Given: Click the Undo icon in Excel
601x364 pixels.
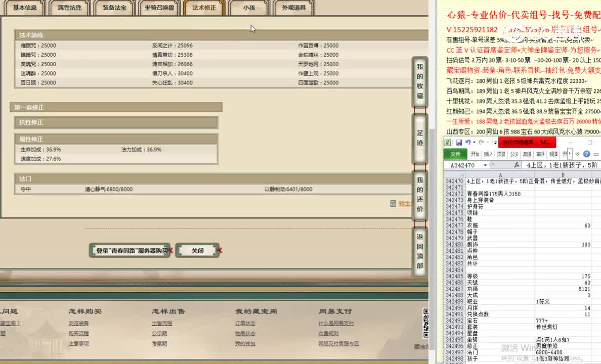Looking at the screenshot, I should click(x=468, y=142).
